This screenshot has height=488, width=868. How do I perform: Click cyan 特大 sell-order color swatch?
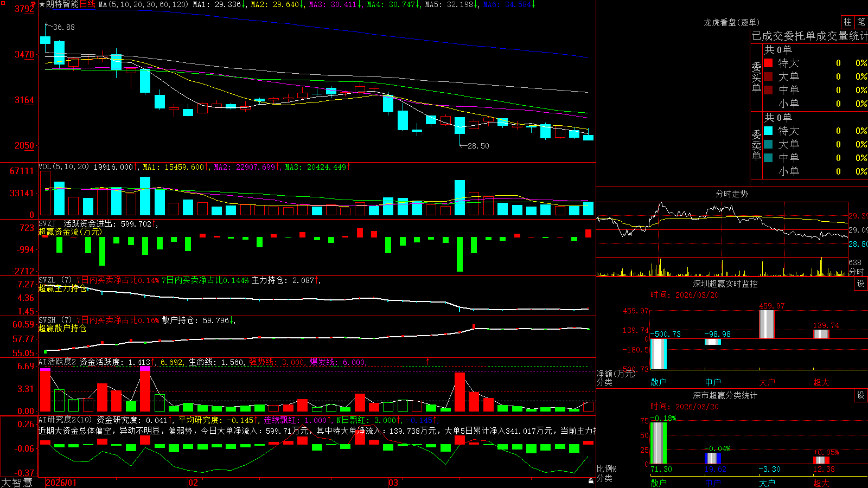pos(768,131)
